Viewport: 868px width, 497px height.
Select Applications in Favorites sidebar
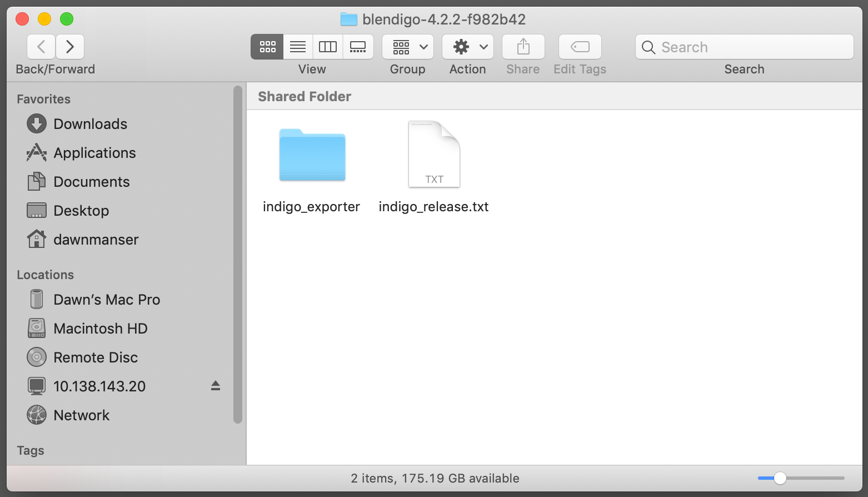[x=94, y=153]
